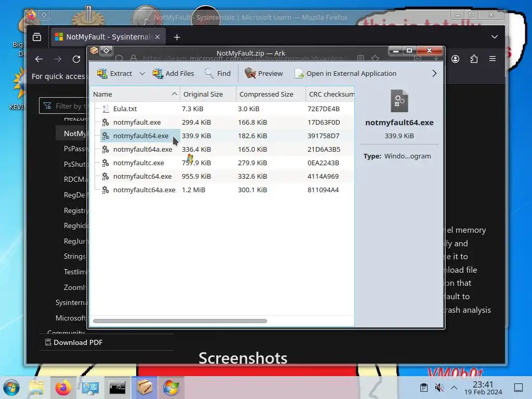Click the Extract button in Ark toolbar
Image resolution: width=532 pixels, height=399 pixels.
(114, 73)
